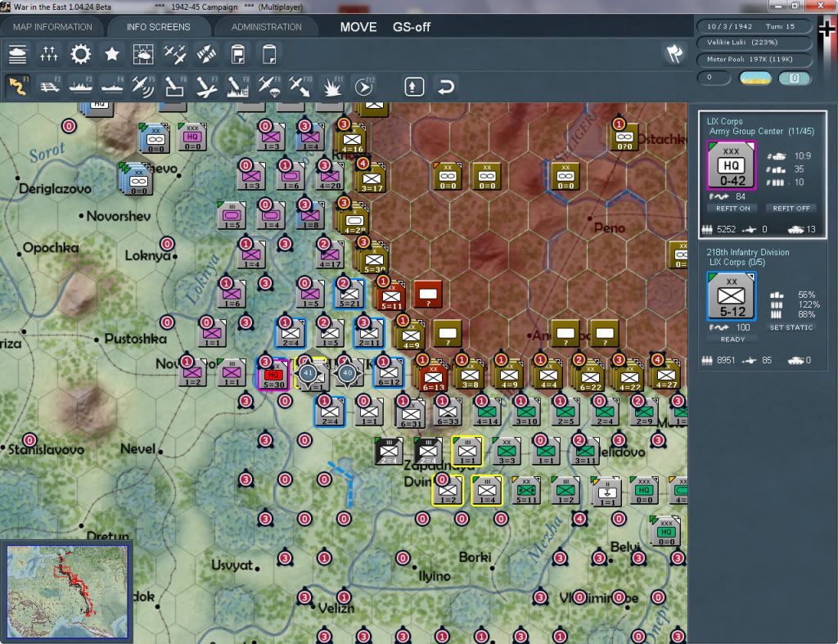Select the map counter labeled 6=33
This screenshot has width=838, height=644.
coord(448,413)
